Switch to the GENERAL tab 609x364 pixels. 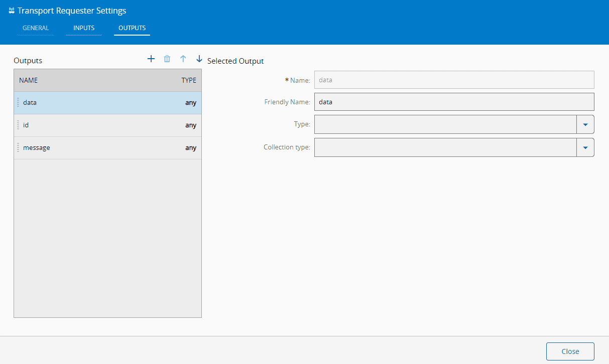(36, 28)
